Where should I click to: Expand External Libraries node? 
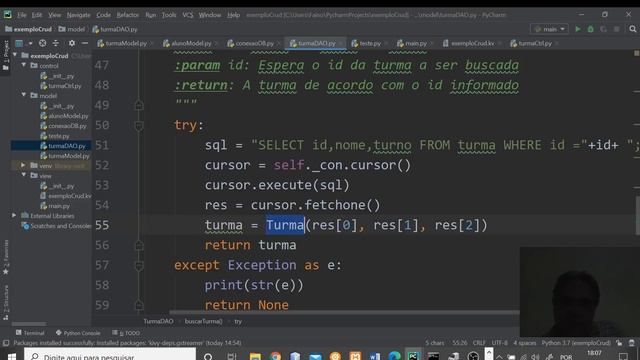tap(14, 215)
